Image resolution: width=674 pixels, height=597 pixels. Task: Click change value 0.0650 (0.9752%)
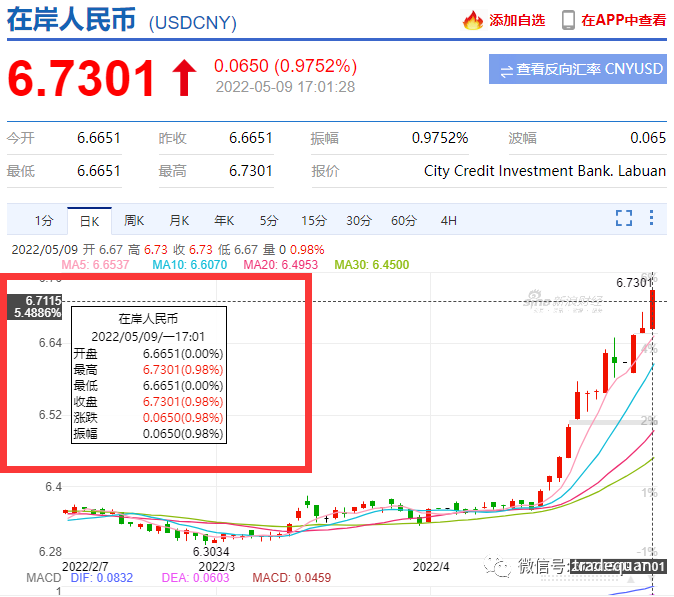pyautogui.click(x=285, y=66)
